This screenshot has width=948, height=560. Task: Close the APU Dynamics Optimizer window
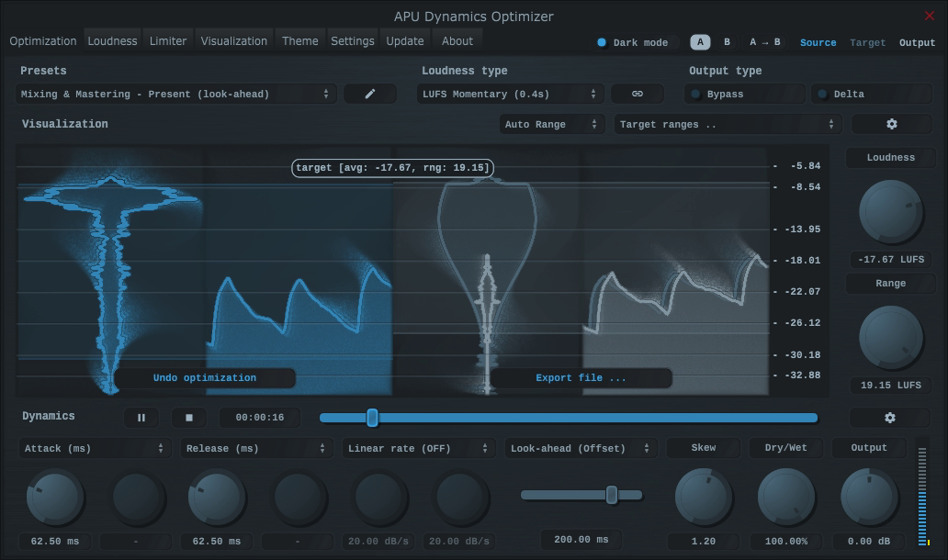coord(930,16)
